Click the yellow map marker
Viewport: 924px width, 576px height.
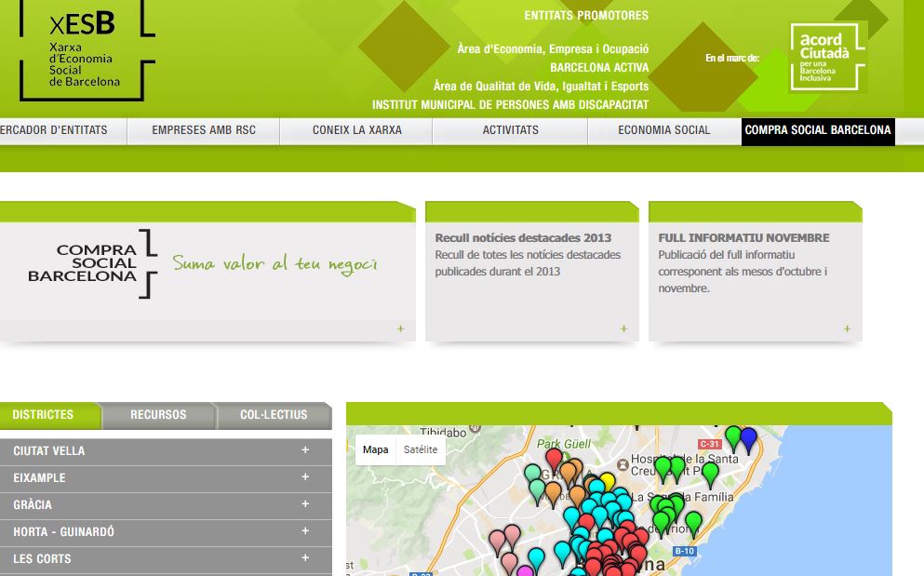pyautogui.click(x=607, y=480)
